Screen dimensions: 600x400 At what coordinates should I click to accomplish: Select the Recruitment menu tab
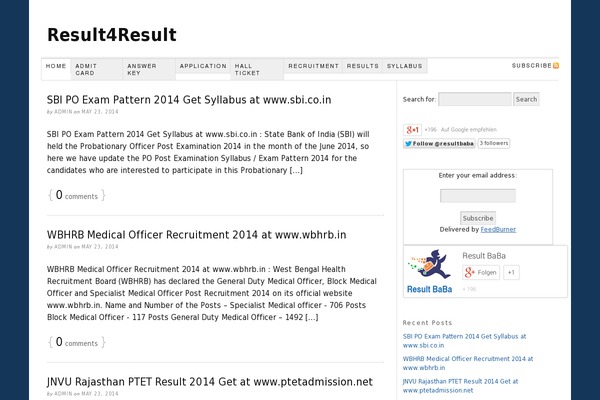click(313, 66)
